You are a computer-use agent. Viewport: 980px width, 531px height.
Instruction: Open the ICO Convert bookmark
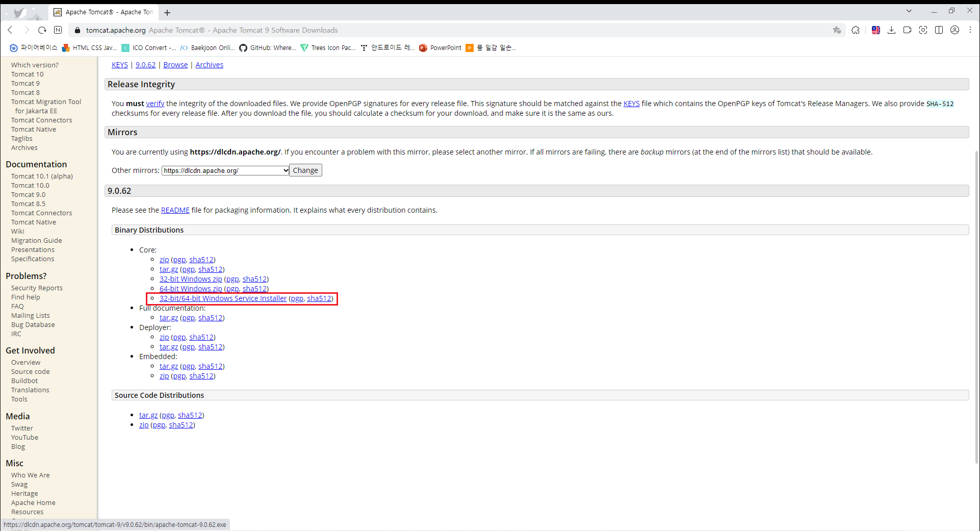148,47
